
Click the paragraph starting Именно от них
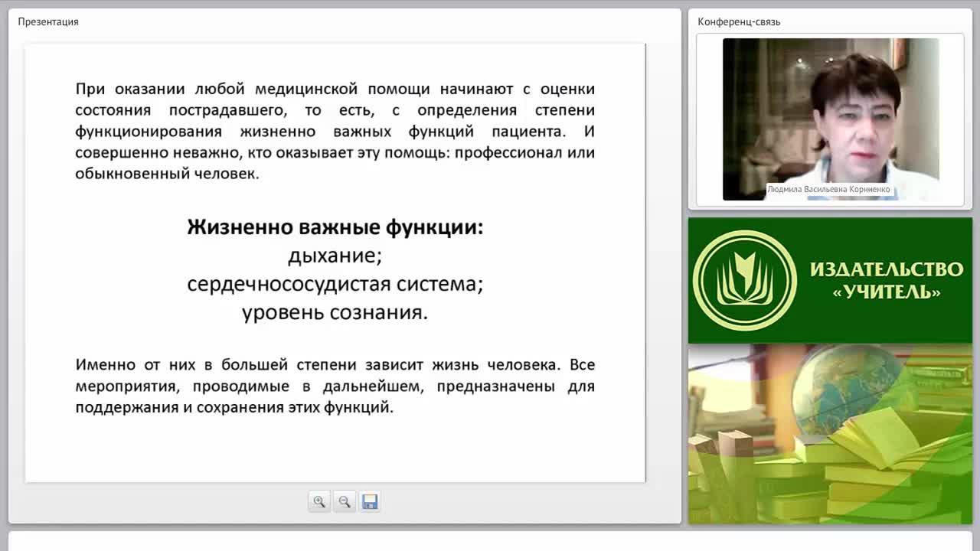(x=335, y=386)
